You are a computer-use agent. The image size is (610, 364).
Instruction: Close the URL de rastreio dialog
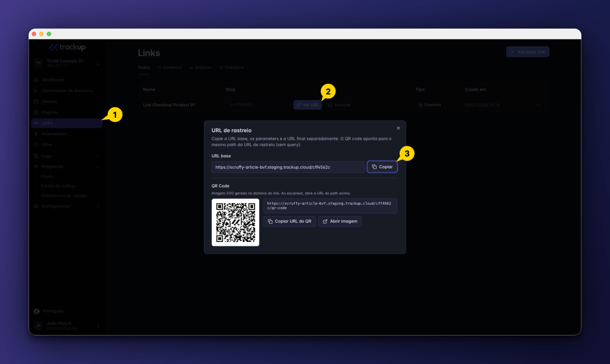[398, 128]
